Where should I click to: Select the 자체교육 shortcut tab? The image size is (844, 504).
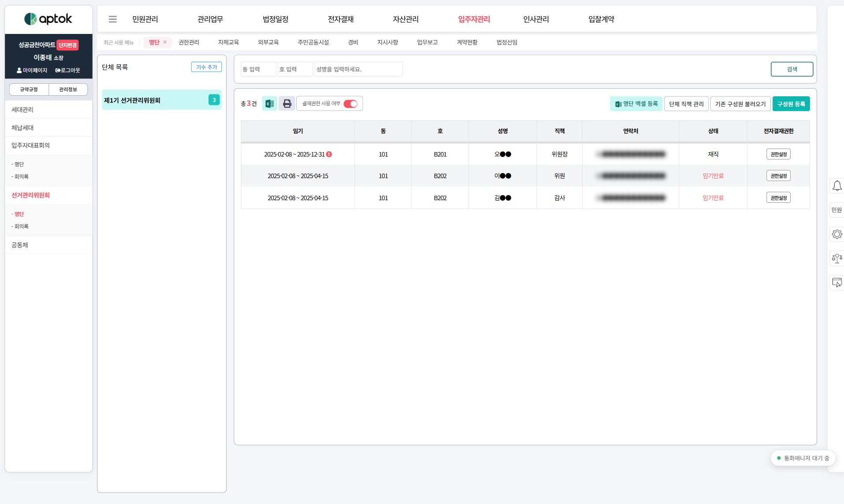228,42
